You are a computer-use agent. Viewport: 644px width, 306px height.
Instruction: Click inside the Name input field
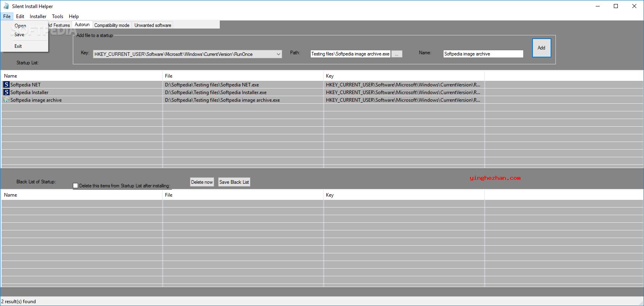pos(483,54)
